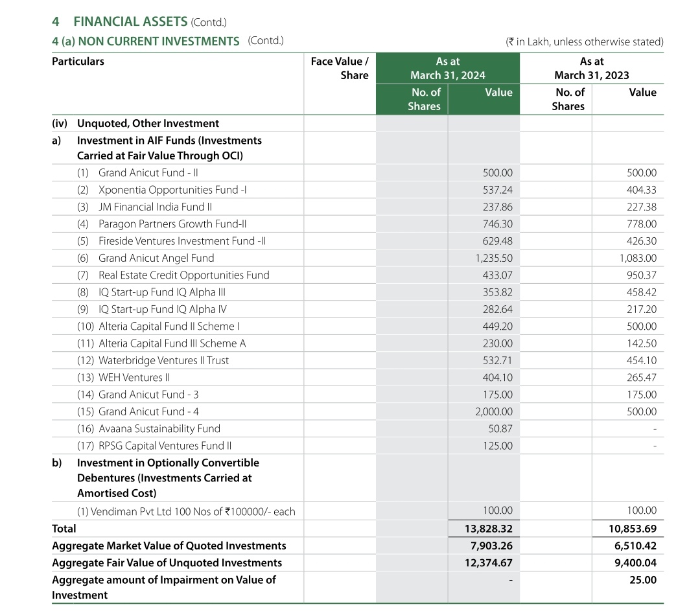Screen dimensions: 700x611
Task: Click the "Unquoted, Other Investment" row label
Action: pyautogui.click(x=148, y=123)
